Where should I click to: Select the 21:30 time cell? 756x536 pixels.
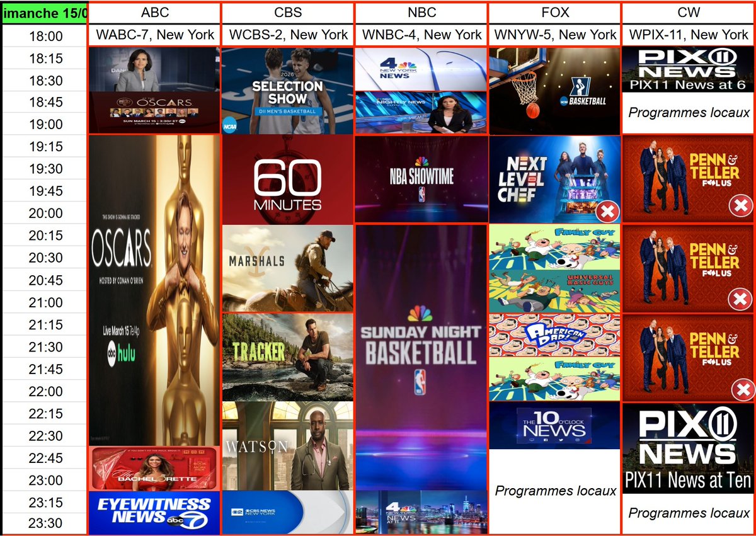(x=45, y=347)
